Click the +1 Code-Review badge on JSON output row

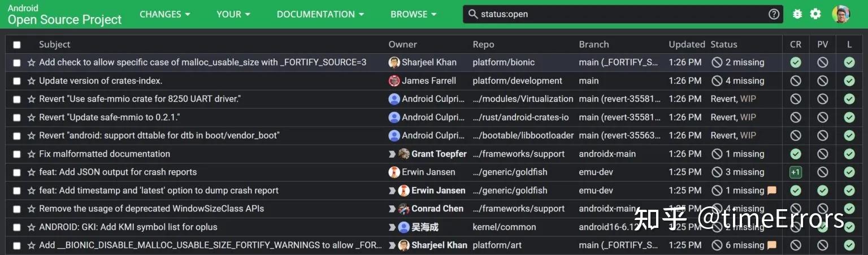coord(796,172)
